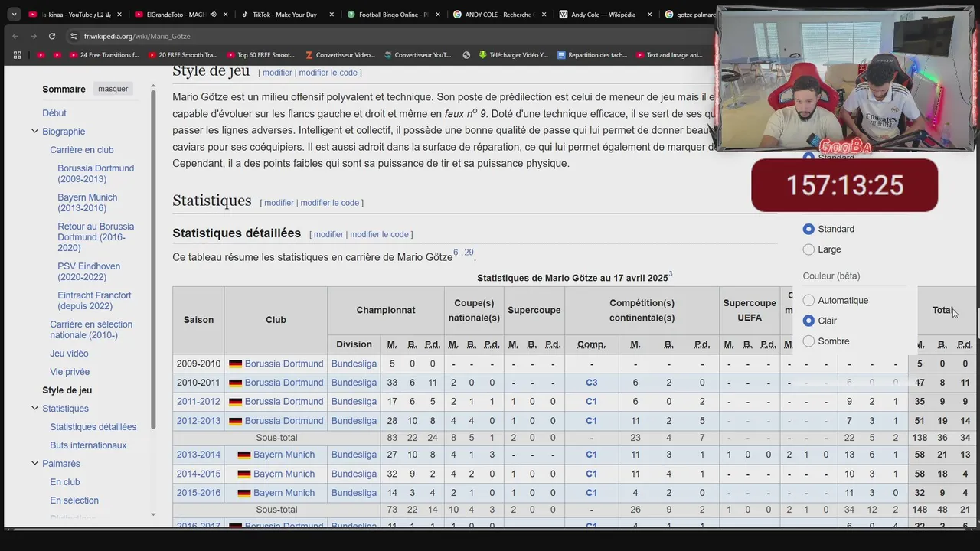Open Bayern Munich link in 2014-2015 row
Image resolution: width=980 pixels, height=551 pixels.
pos(284,474)
